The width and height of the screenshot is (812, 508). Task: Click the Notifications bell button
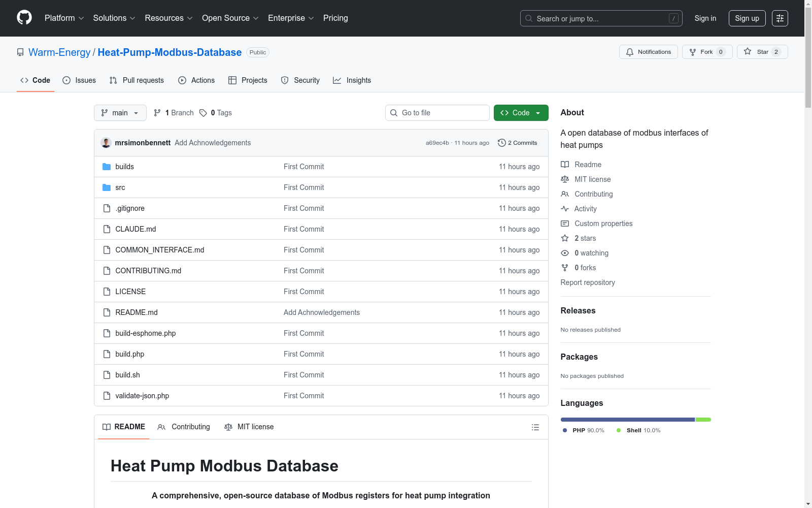click(x=648, y=52)
